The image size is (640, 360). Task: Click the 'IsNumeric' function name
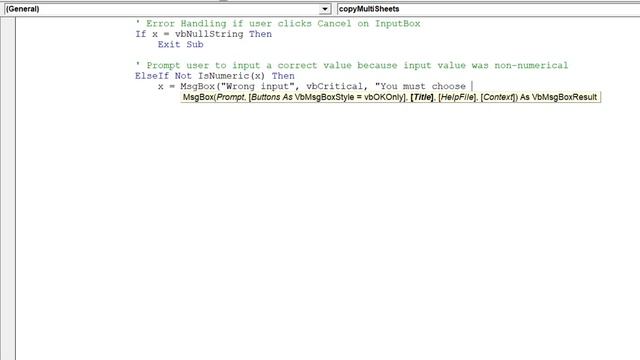[x=223, y=76]
